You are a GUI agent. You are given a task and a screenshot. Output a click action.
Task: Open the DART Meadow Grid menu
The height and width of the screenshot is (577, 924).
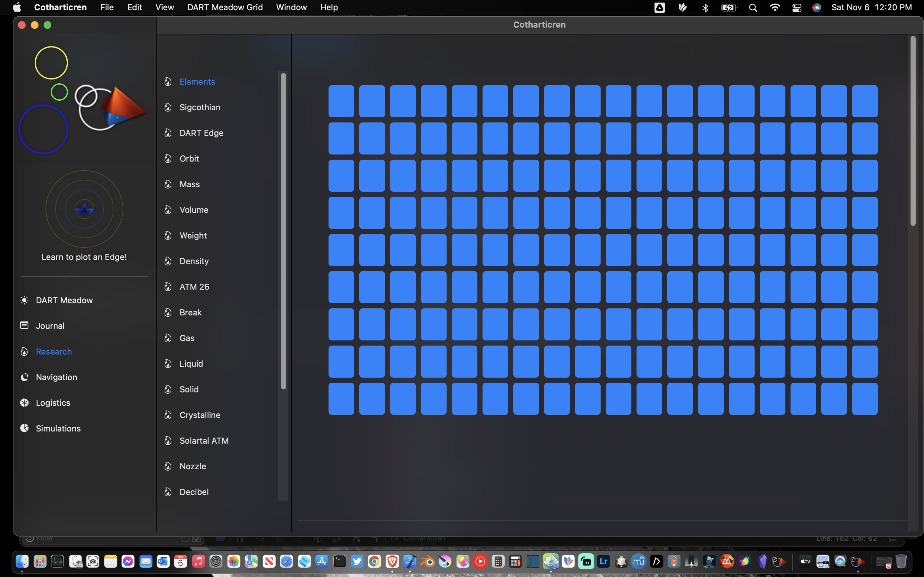[x=225, y=8]
